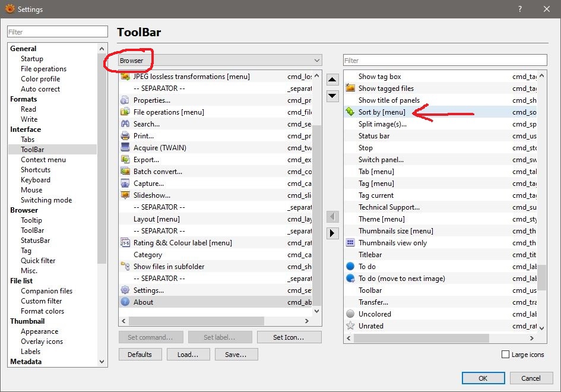Click the Set Icon button

pos(289,337)
